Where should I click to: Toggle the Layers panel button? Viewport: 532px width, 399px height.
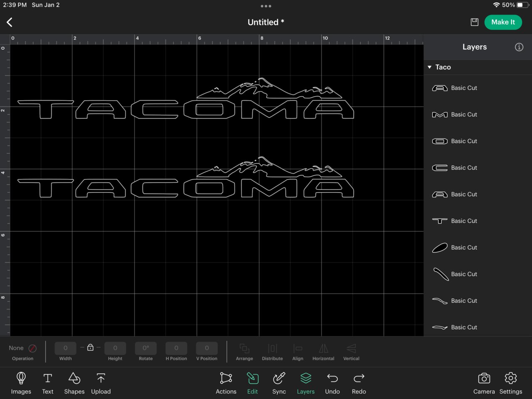(306, 383)
